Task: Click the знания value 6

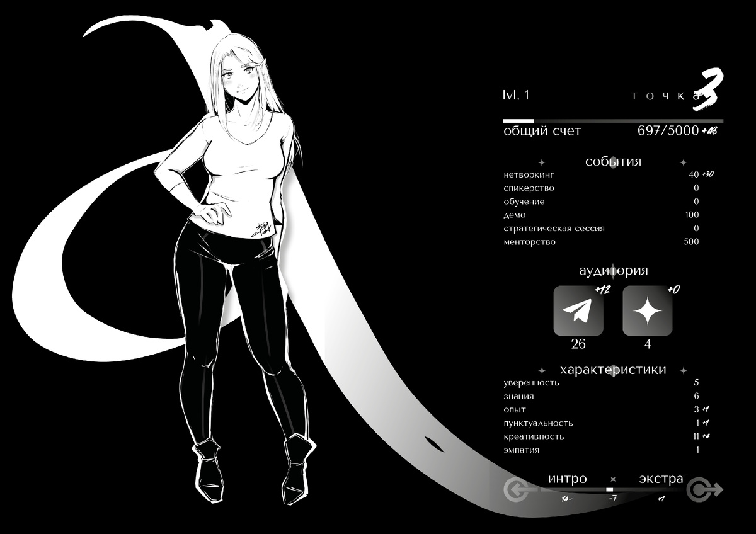Action: click(x=696, y=396)
